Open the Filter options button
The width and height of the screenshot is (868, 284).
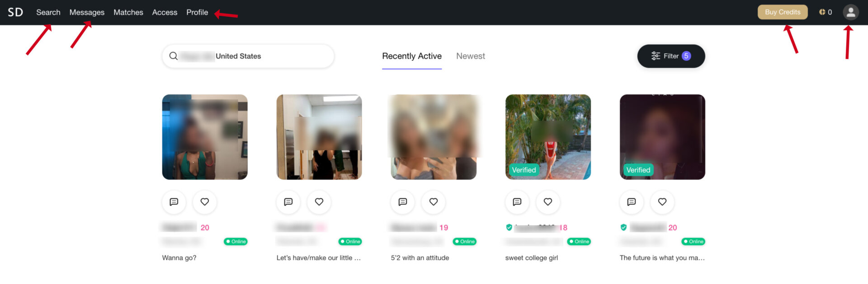671,56
